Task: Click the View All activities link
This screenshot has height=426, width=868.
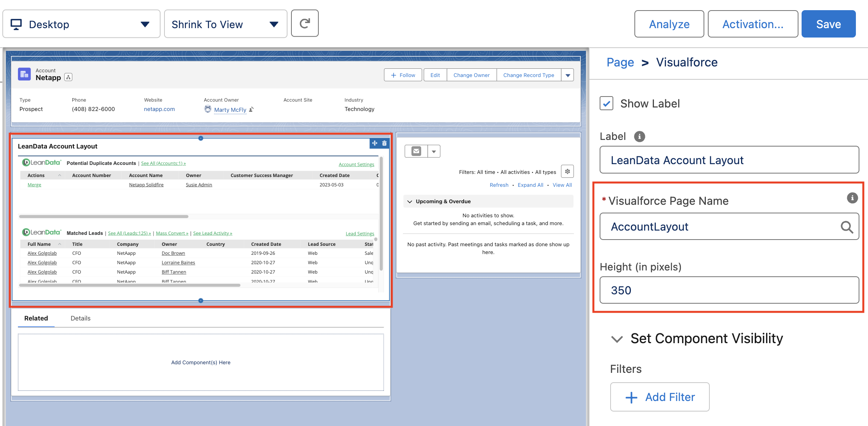Action: (x=562, y=185)
